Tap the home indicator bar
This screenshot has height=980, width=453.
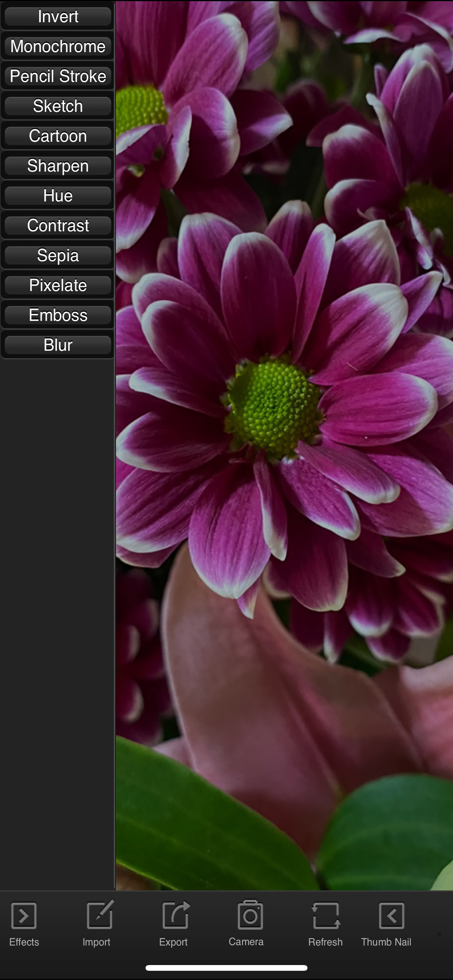click(226, 968)
